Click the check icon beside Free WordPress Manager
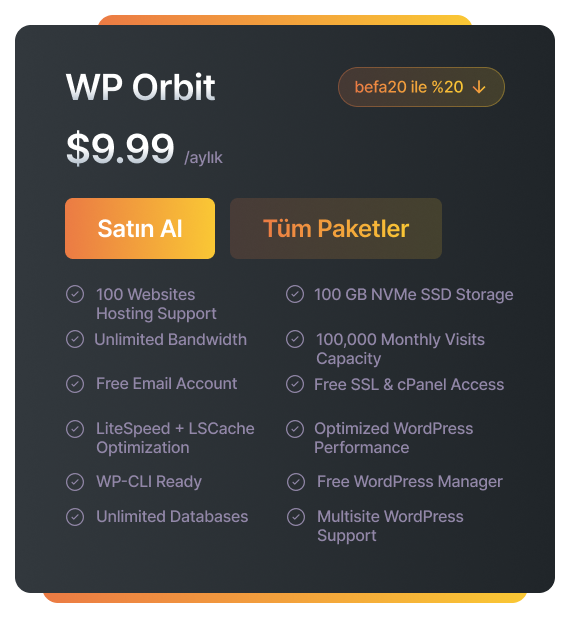The width and height of the screenshot is (570, 618). 296,482
